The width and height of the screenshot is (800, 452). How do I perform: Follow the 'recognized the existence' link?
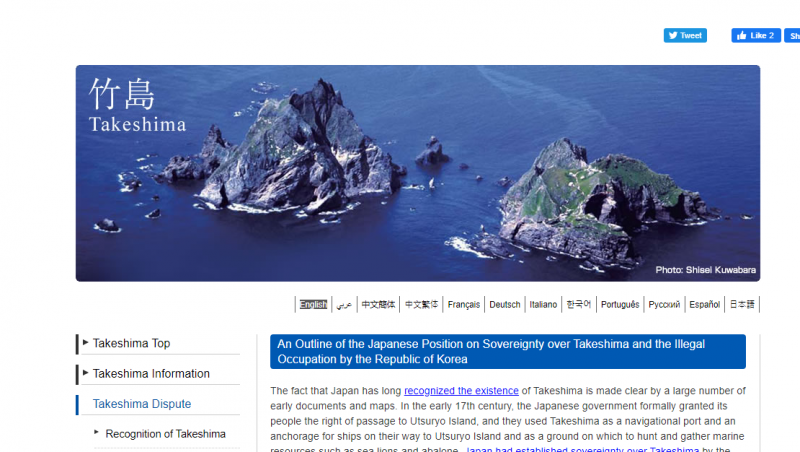(461, 391)
